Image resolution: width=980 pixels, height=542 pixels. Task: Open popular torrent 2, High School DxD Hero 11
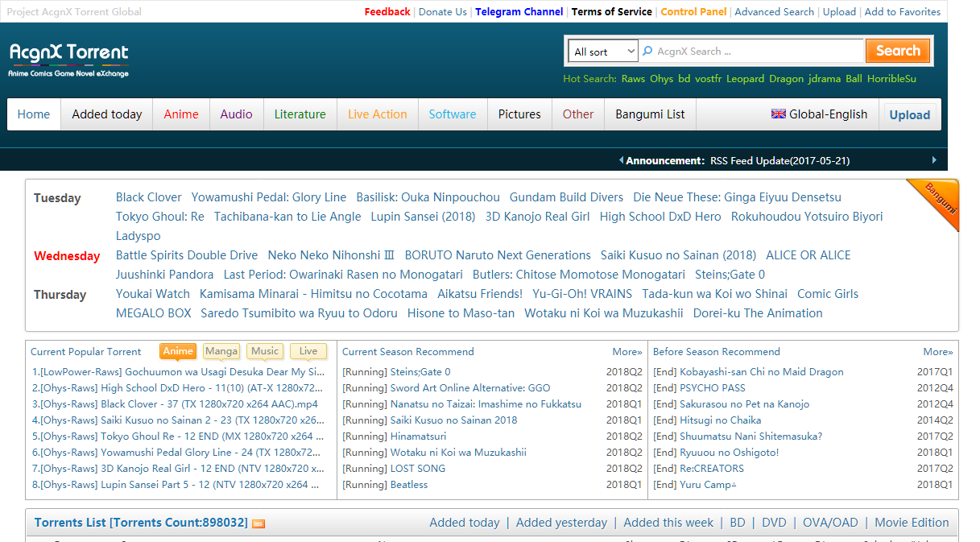pyautogui.click(x=178, y=388)
